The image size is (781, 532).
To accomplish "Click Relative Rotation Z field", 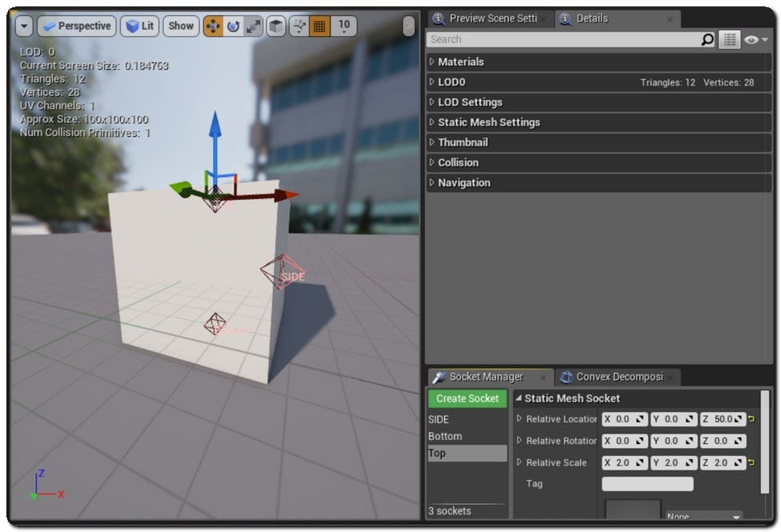I will [723, 441].
